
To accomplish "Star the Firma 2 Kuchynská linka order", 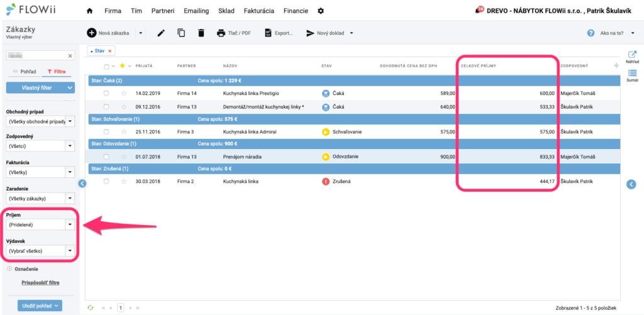I will click(x=124, y=181).
